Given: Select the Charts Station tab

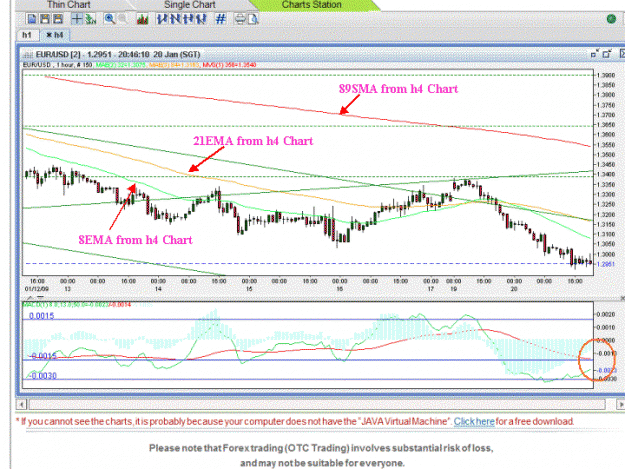Looking at the screenshot, I should (x=311, y=5).
